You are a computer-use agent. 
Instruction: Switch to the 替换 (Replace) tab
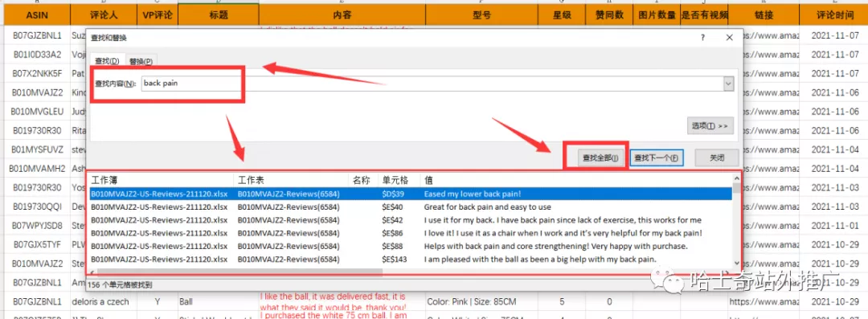140,61
